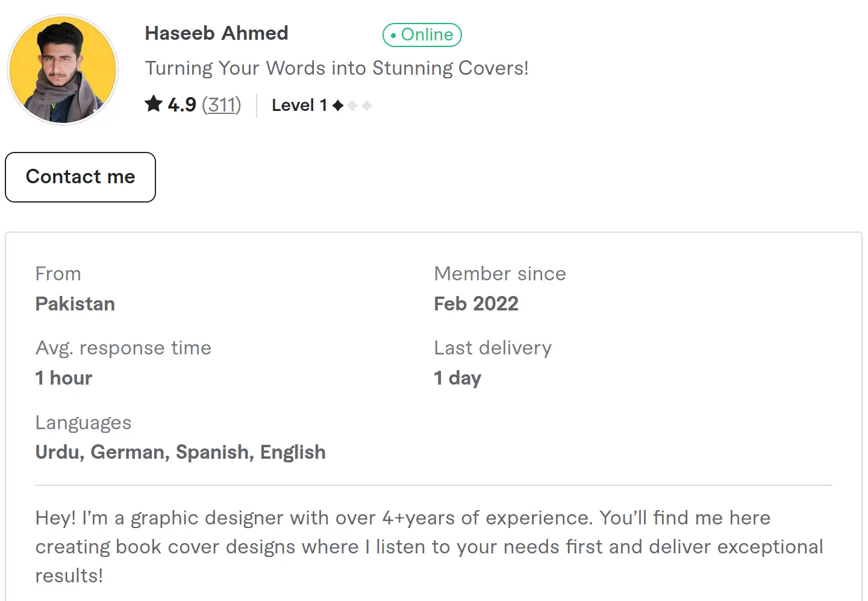Click the Avg. response time label
The width and height of the screenshot is (868, 601).
coord(123,348)
